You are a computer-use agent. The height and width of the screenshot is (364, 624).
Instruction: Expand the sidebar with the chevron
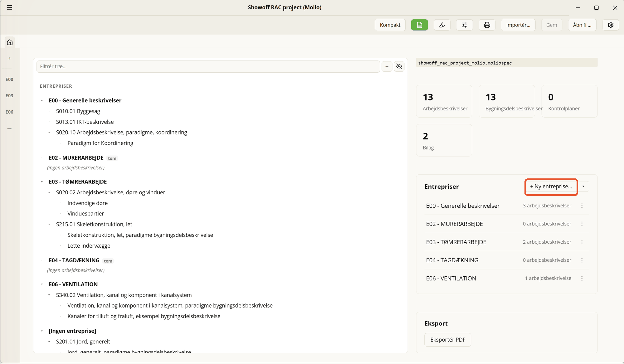tap(10, 58)
